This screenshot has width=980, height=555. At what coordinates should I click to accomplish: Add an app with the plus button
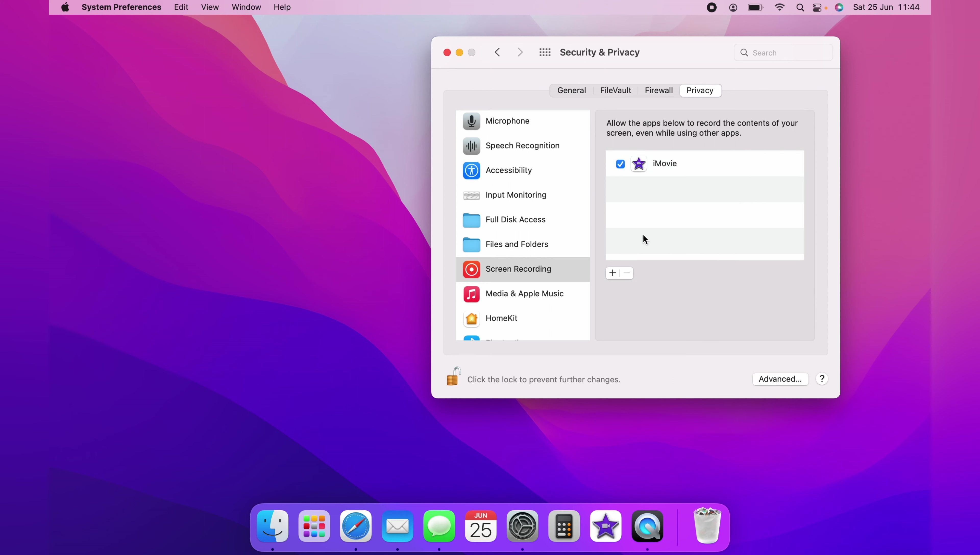pos(612,273)
